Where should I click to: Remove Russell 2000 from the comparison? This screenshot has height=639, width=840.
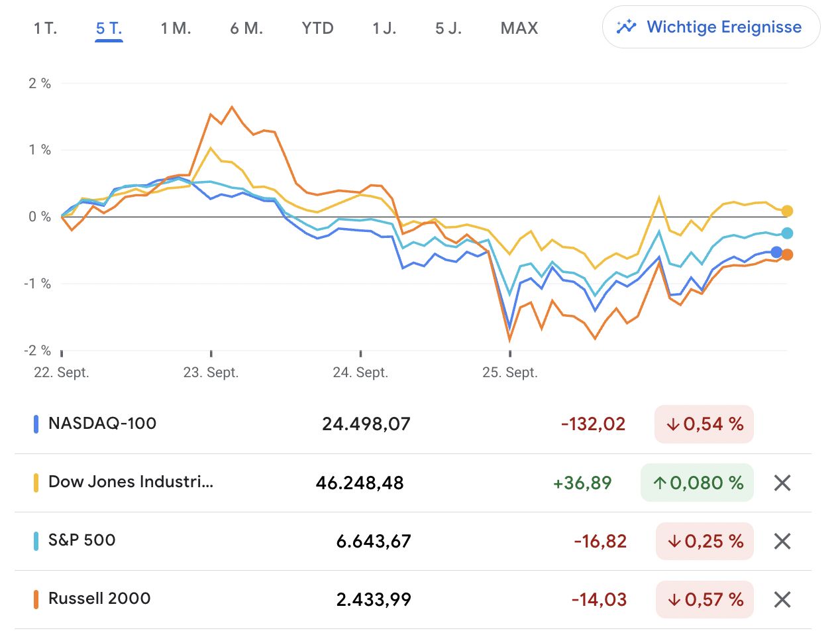pos(782,600)
